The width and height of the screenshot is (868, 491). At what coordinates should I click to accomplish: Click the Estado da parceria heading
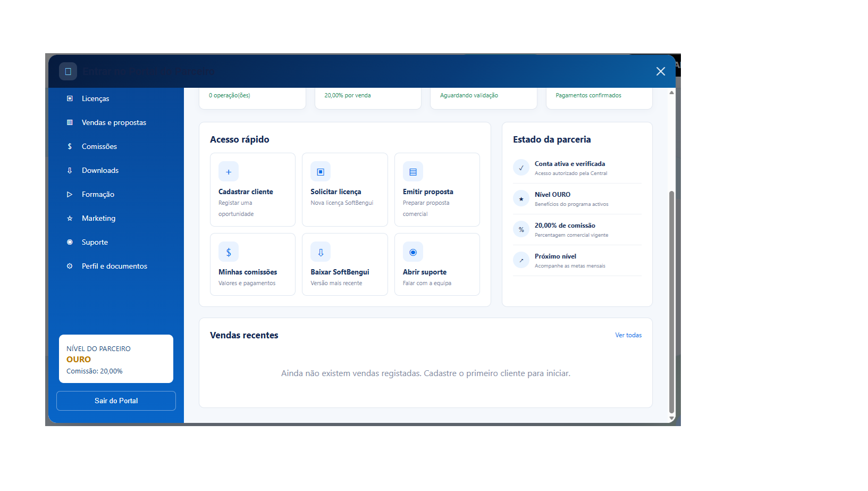[x=552, y=139]
